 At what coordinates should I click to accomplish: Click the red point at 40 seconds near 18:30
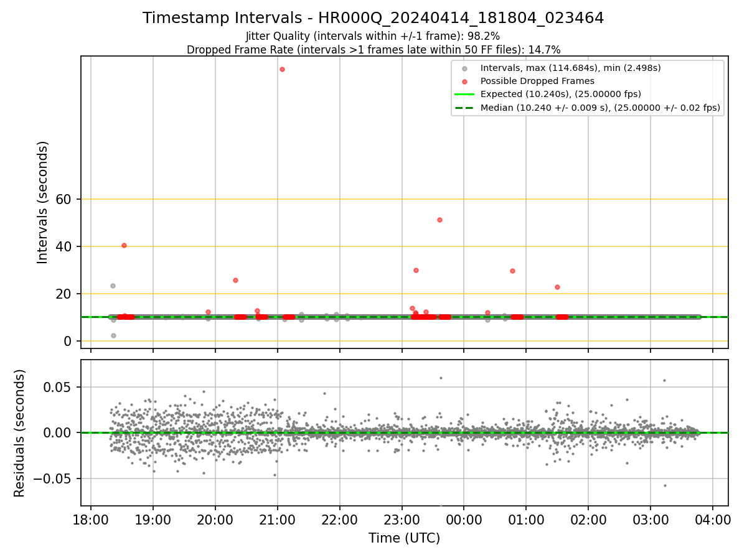click(x=124, y=245)
